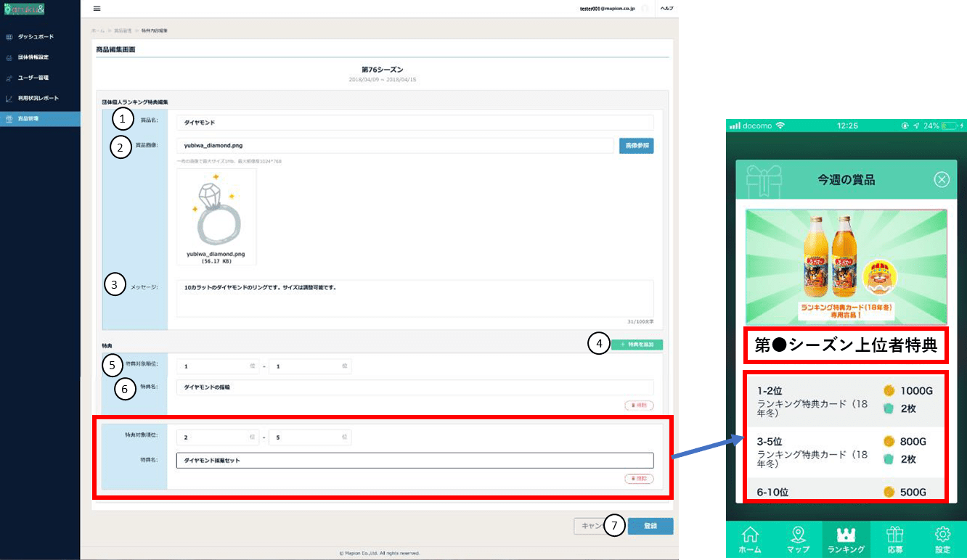Open 団体情報設定 in the sidebar
The width and height of the screenshot is (967, 560).
point(33,57)
